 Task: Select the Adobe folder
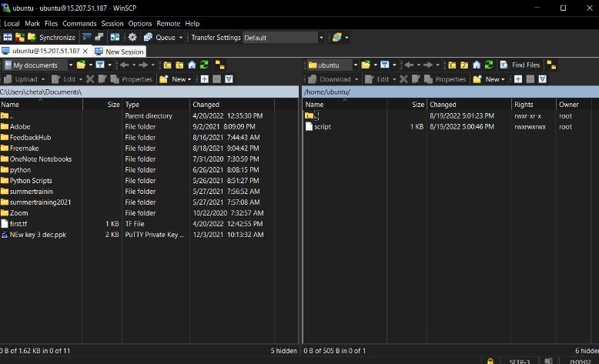pos(20,126)
